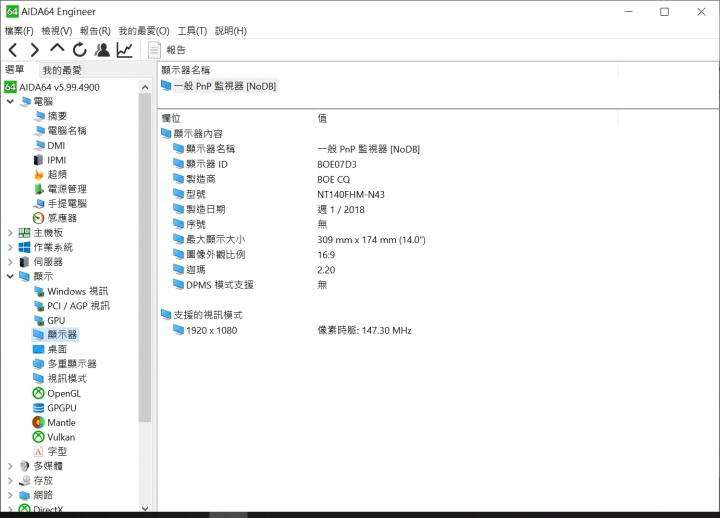
Task: Expand the 多媒體 tree node
Action: pos(10,466)
